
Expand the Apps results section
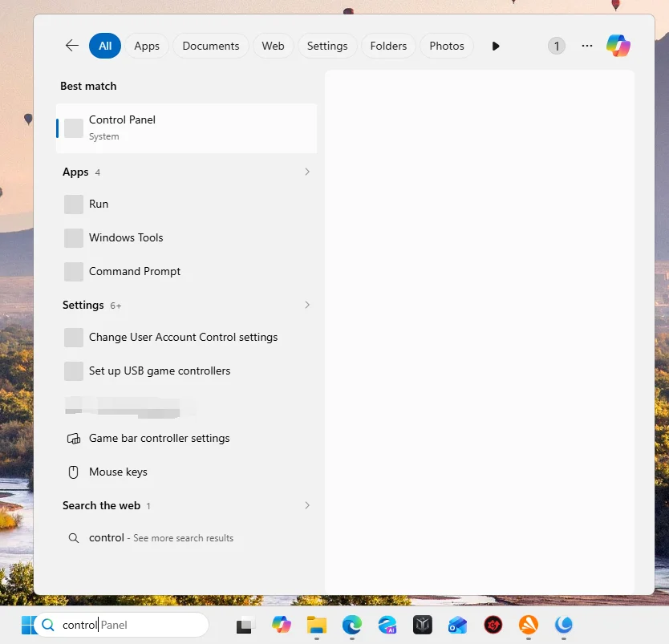point(306,172)
